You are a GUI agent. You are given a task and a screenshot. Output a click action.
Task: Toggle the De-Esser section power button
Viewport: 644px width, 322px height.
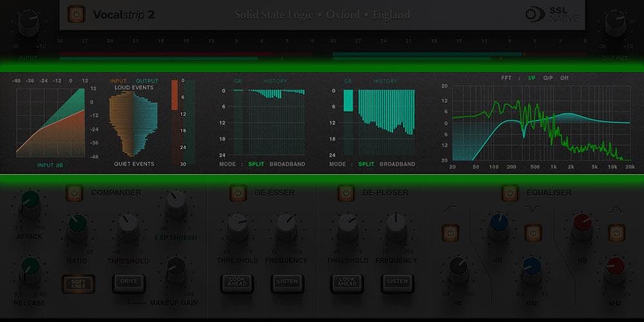(x=238, y=193)
